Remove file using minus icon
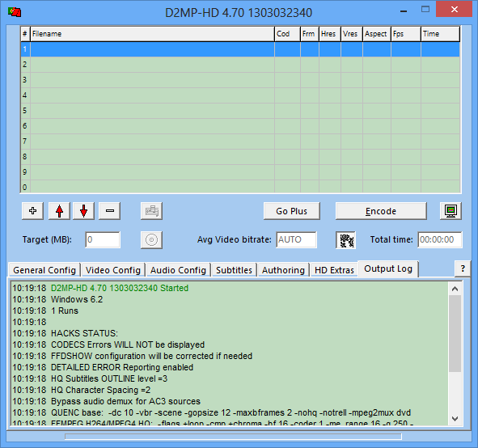478x448 pixels. coord(110,210)
